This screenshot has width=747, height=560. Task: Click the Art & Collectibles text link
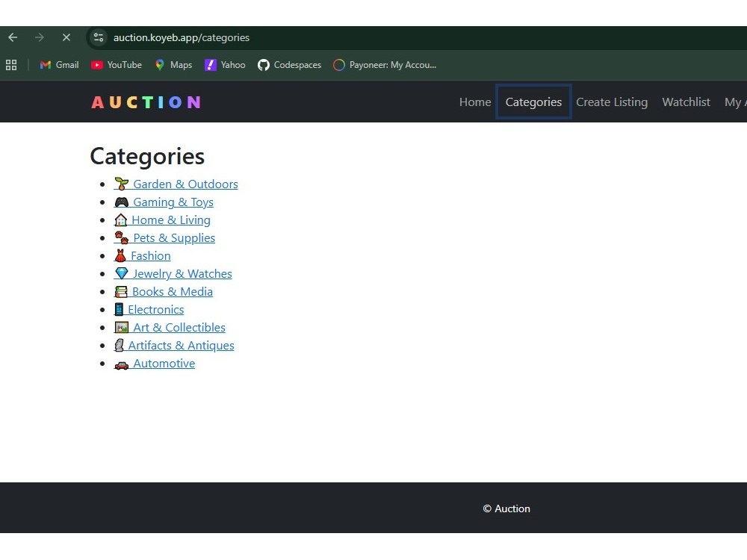pos(179,328)
